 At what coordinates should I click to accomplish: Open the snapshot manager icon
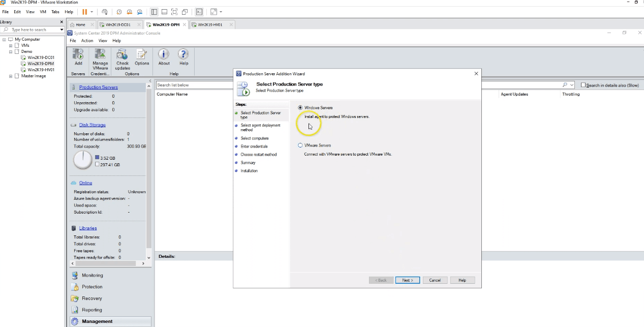139,12
